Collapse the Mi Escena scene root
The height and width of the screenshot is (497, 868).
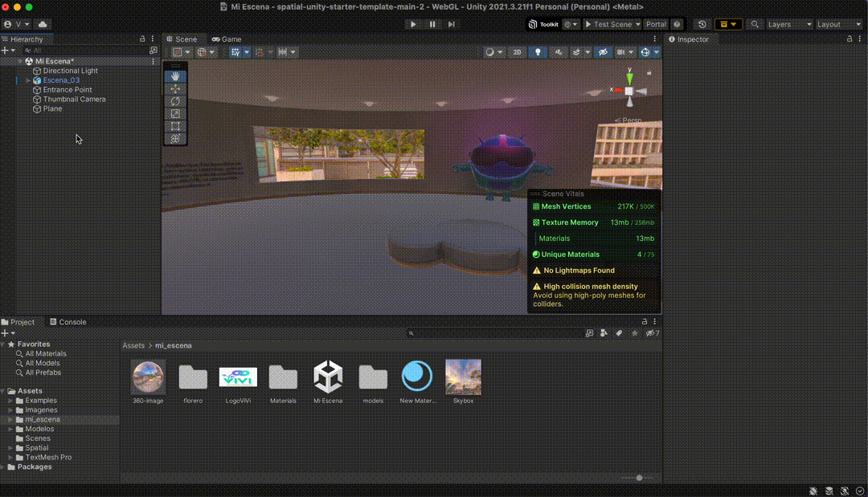coord(20,61)
